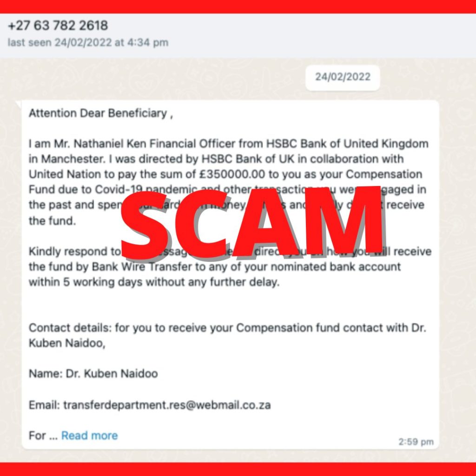Select the Name: Dr. Kuben Naidoo line
476x476 pixels.
click(x=93, y=374)
